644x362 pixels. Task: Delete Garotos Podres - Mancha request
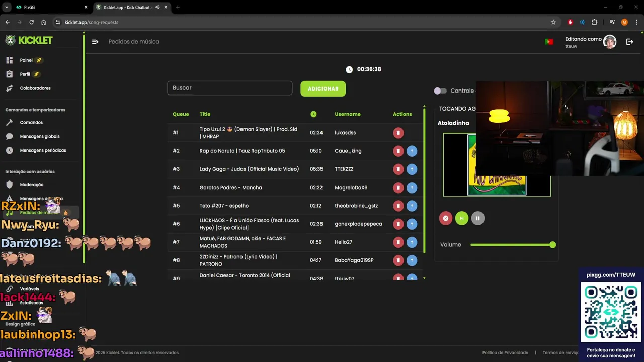398,188
